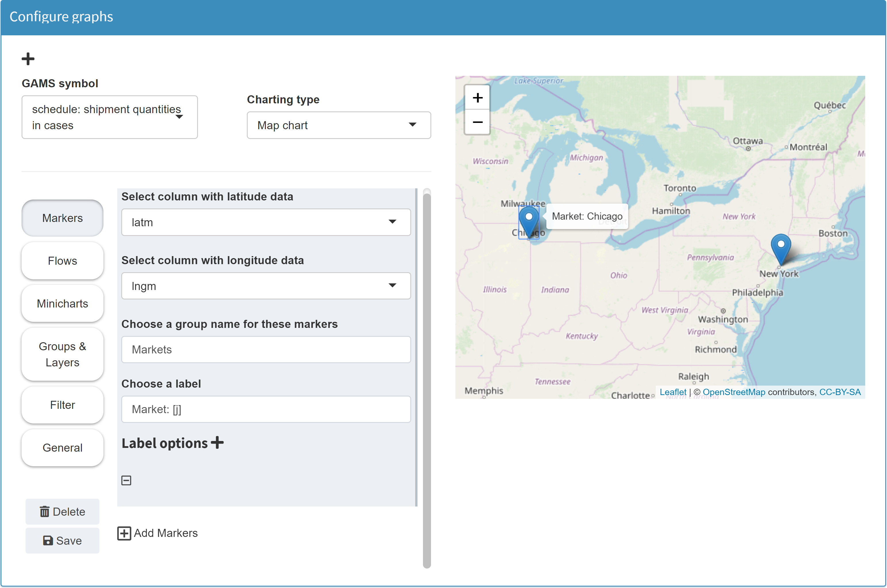The image size is (887, 588).
Task: Click the Add Markers plus-square icon
Action: (124, 533)
